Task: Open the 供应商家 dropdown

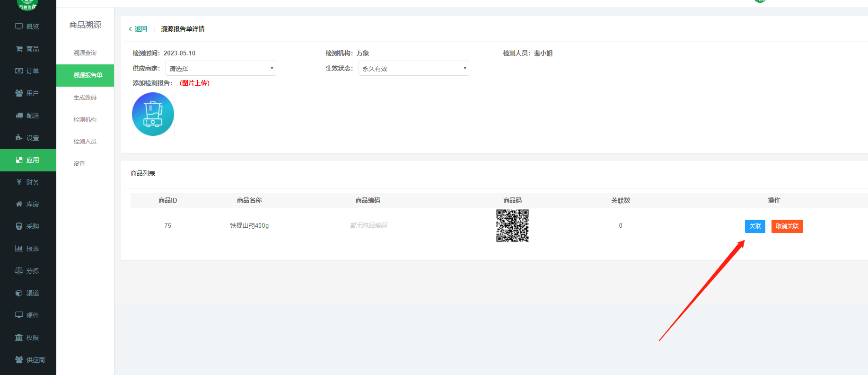Action: click(220, 68)
